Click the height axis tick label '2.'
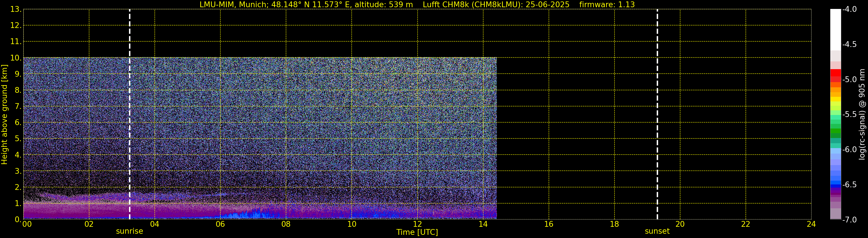The width and height of the screenshot is (868, 238). (x=18, y=187)
